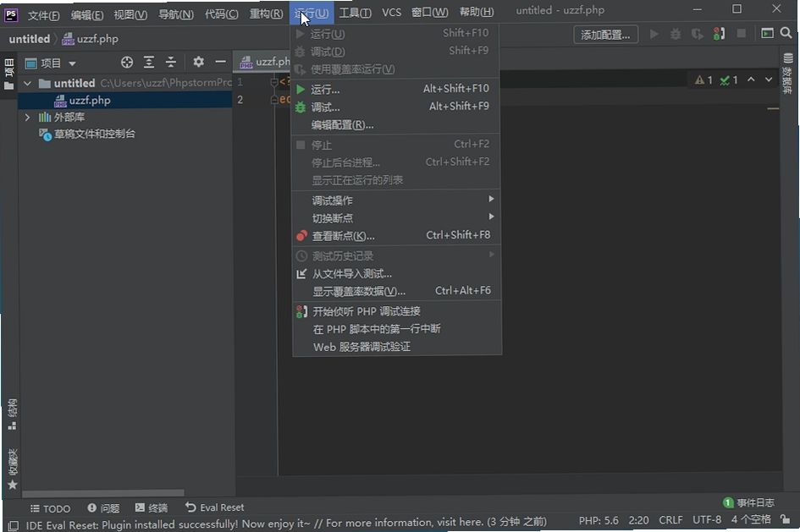Viewport: 800px width, 532px height.
Task: Click the uzzf.php breadcrumb
Action: click(x=91, y=39)
